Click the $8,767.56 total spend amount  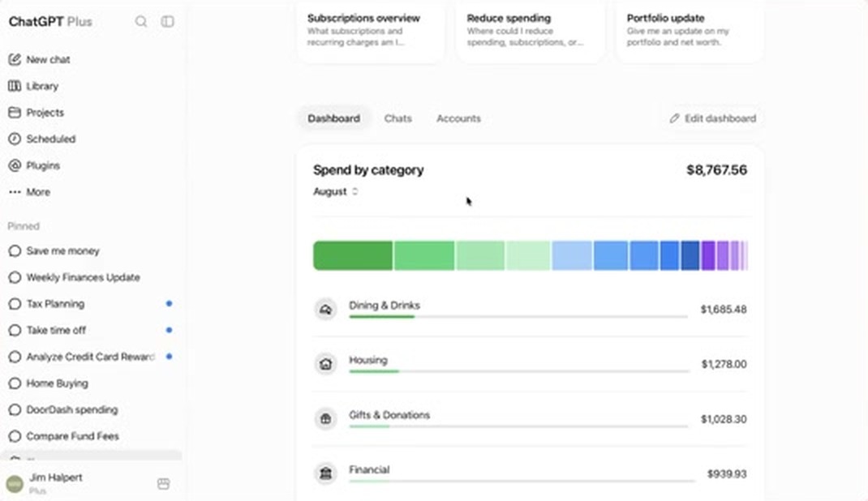717,169
